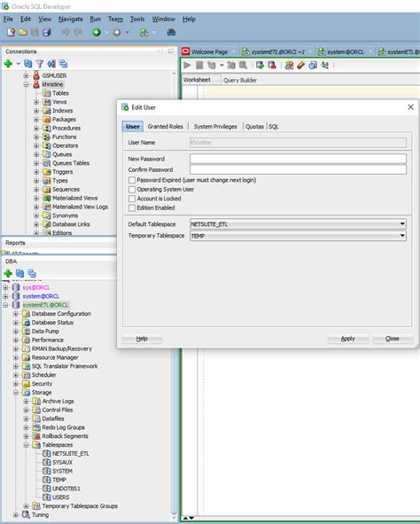Collapse the Storage node in DBA
Image resolution: width=420 pixels, height=524 pixels.
pyautogui.click(x=16, y=392)
